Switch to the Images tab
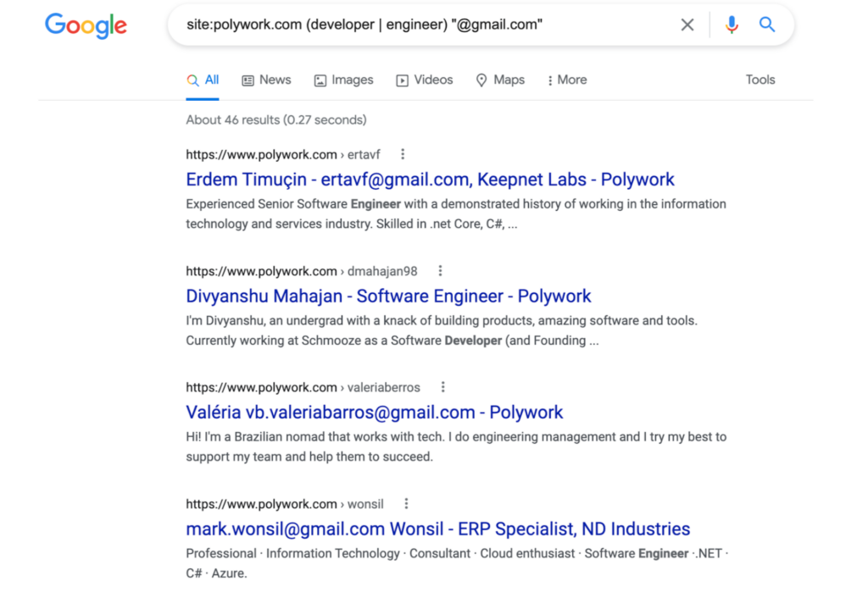 pos(344,80)
